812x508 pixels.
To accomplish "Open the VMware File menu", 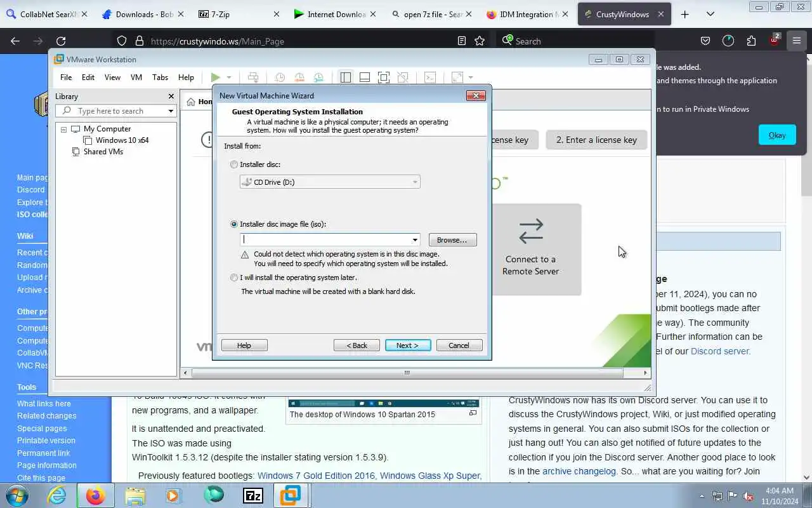I will (x=66, y=77).
